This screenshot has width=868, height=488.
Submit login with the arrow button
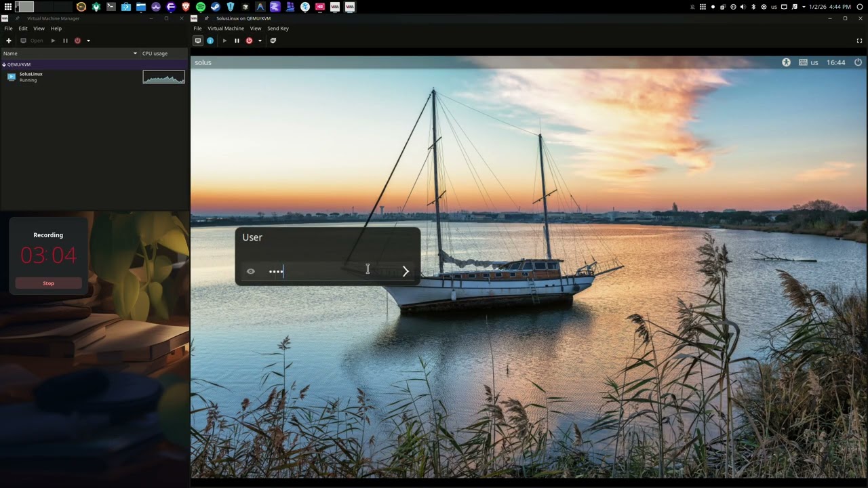point(406,271)
